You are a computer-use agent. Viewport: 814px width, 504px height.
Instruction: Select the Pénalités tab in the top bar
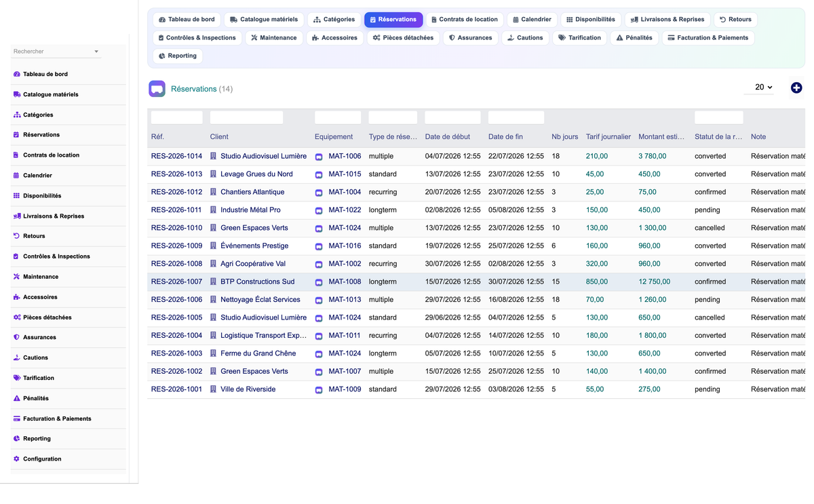point(634,38)
